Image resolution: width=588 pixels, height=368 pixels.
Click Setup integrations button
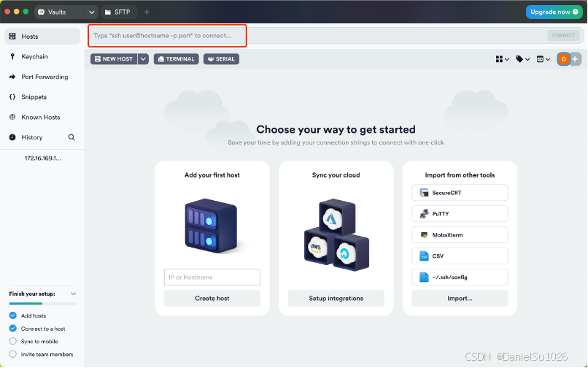336,298
